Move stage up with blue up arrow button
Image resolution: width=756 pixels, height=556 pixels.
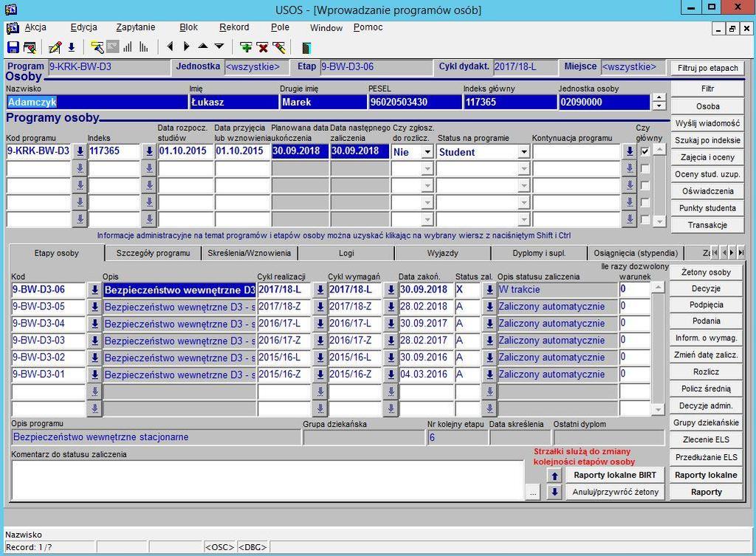pyautogui.click(x=554, y=476)
